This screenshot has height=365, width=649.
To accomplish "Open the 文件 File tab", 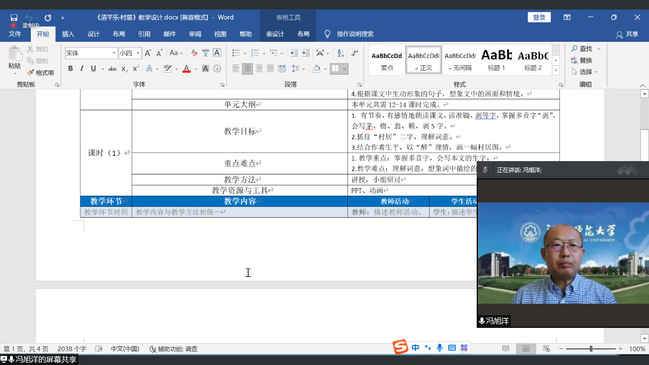I will 15,34.
